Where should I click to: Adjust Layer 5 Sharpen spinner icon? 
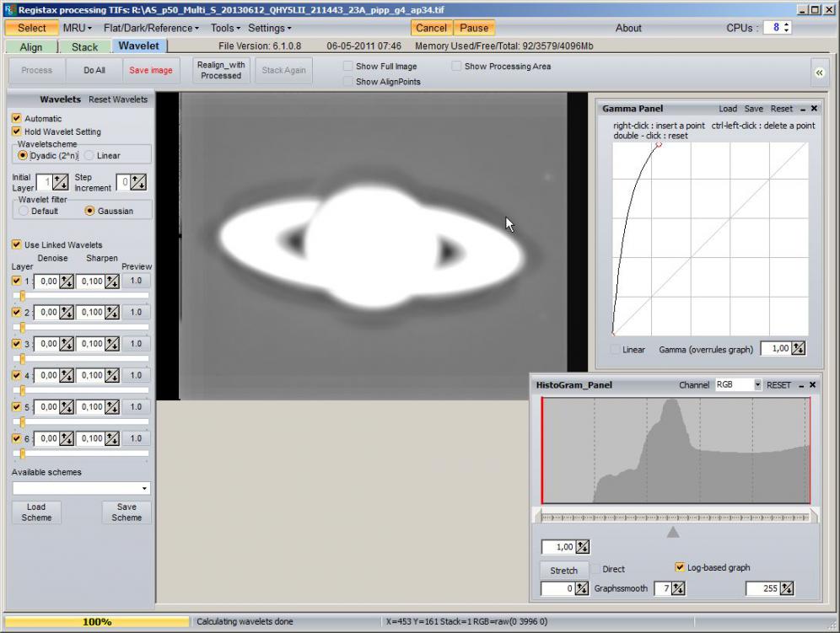(x=112, y=407)
